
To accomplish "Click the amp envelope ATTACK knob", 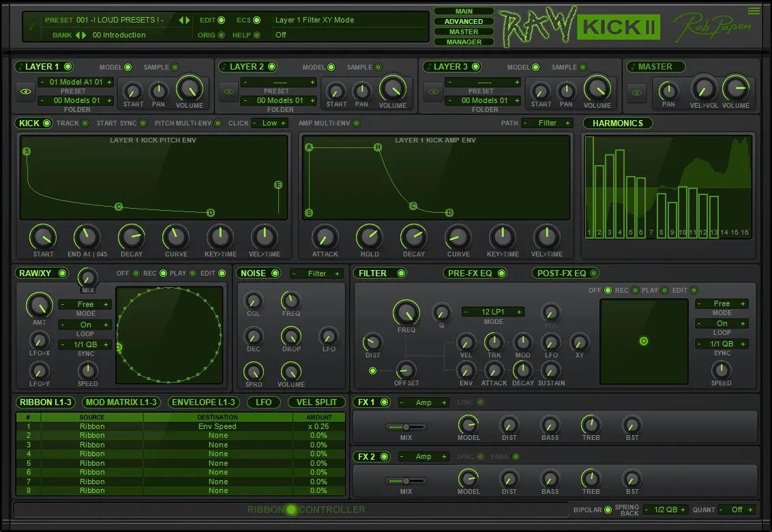I will pos(325,237).
